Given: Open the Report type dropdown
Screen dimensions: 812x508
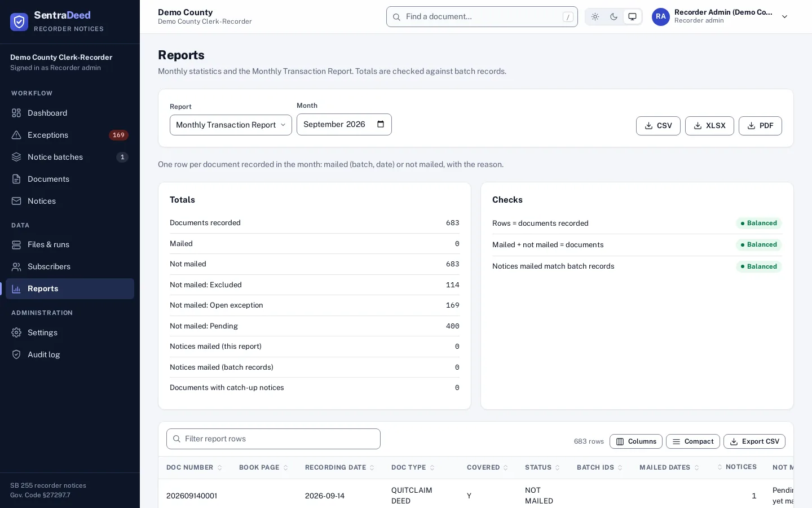Looking at the screenshot, I should [231, 125].
